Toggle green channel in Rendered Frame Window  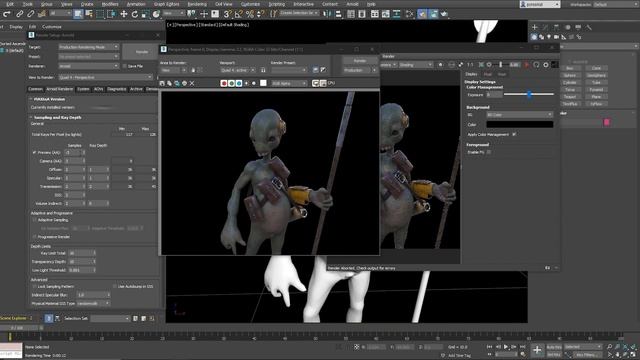point(231,83)
